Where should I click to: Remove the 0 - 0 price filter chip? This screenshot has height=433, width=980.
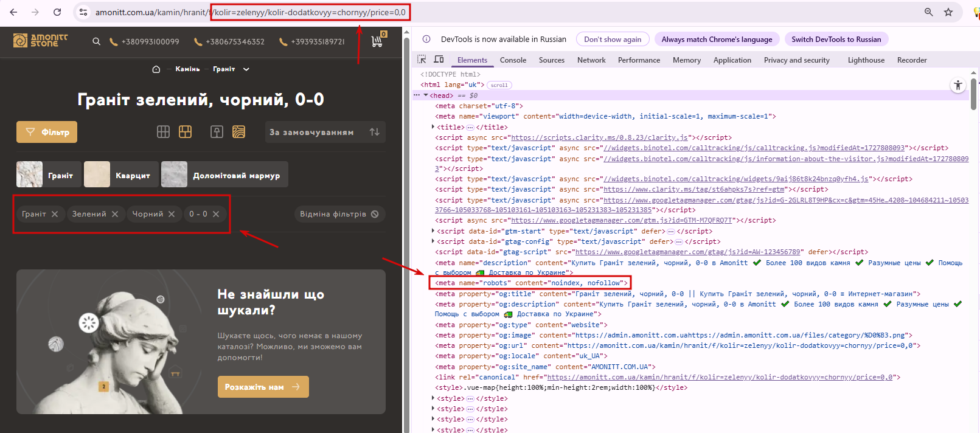216,214
